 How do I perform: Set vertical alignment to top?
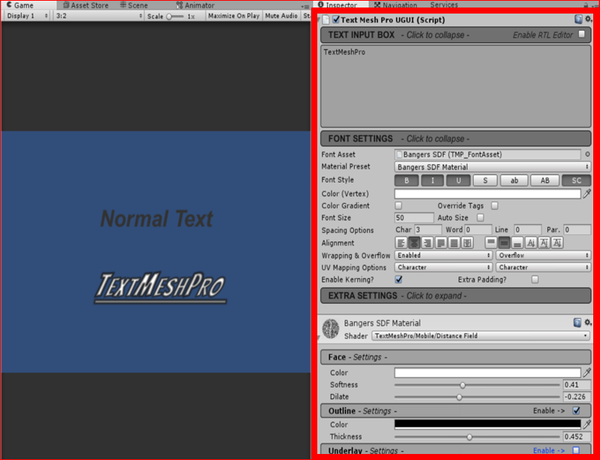(491, 243)
